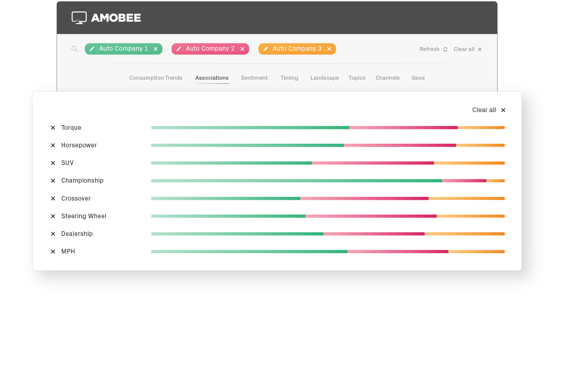Image resolution: width=588 pixels, height=392 pixels.
Task: Click the Torque row share bar
Action: tap(328, 128)
